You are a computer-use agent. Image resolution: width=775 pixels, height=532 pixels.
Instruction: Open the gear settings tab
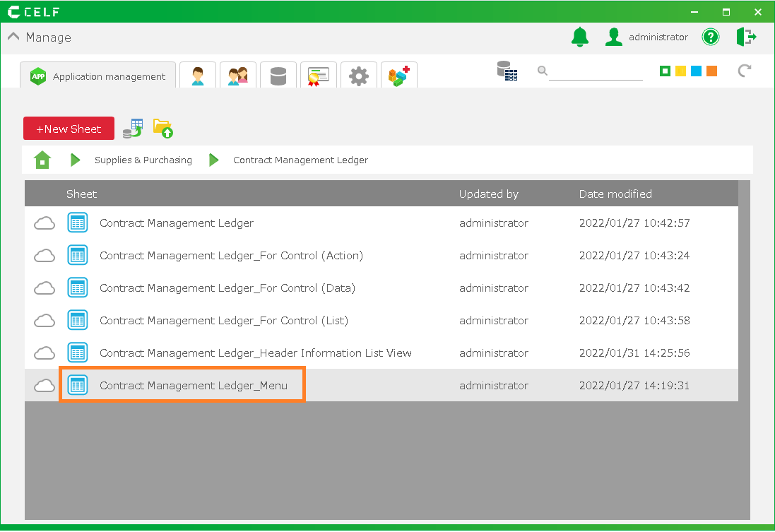point(359,76)
